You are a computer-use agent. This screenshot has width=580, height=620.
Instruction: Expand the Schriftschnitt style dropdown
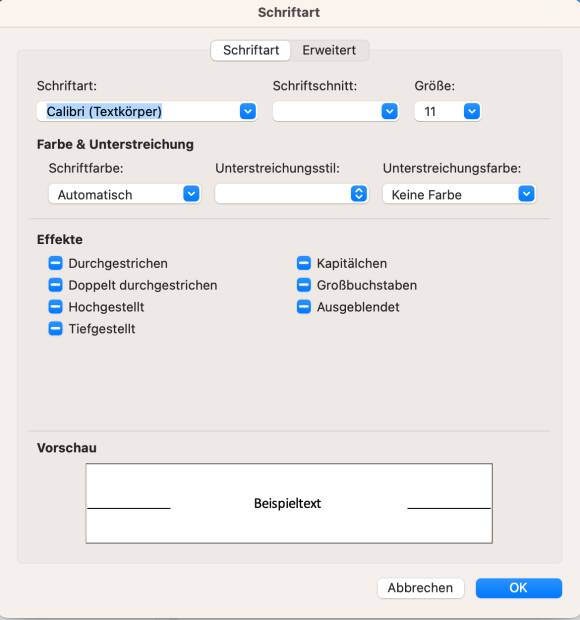click(389, 112)
